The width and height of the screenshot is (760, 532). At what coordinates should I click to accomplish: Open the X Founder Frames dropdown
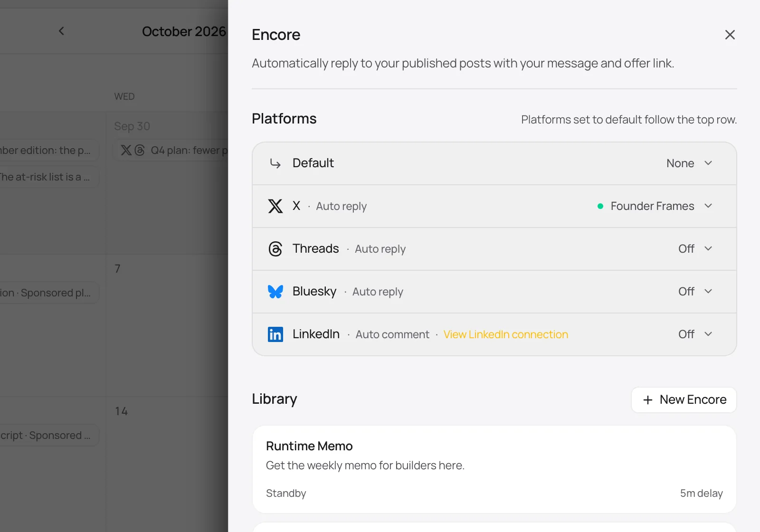click(655, 206)
